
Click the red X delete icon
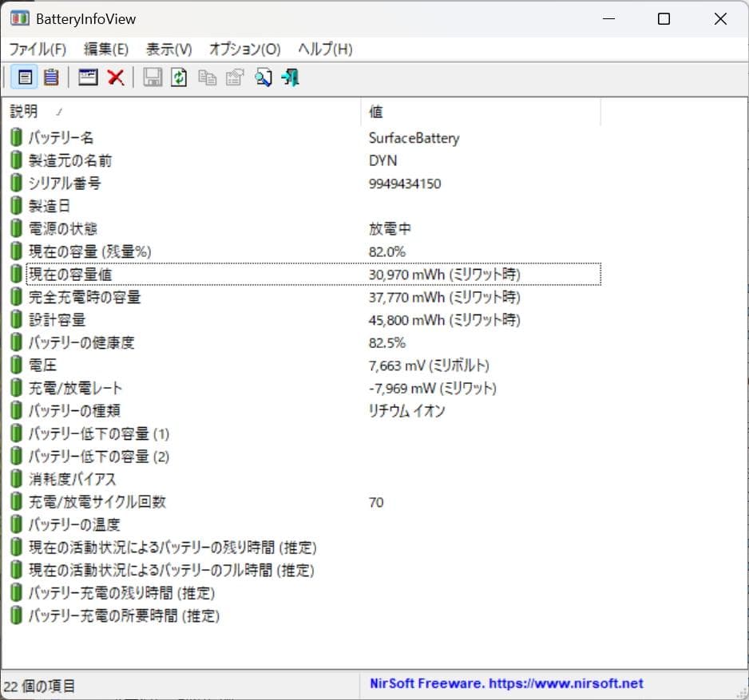tap(116, 77)
